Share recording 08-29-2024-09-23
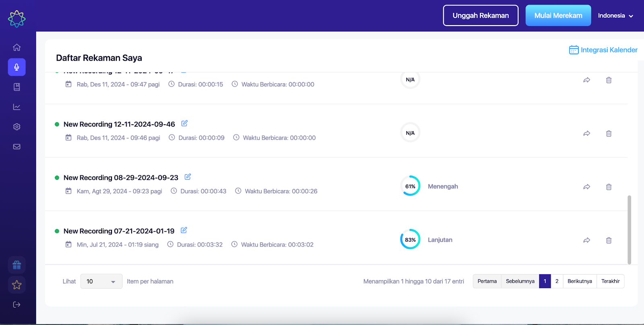The width and height of the screenshot is (644, 325). pos(587,187)
